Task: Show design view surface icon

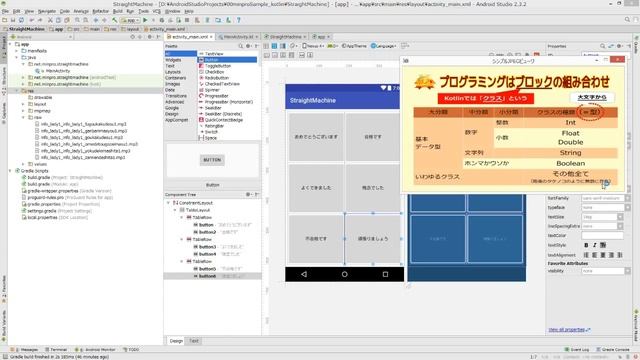Action: 267,46
